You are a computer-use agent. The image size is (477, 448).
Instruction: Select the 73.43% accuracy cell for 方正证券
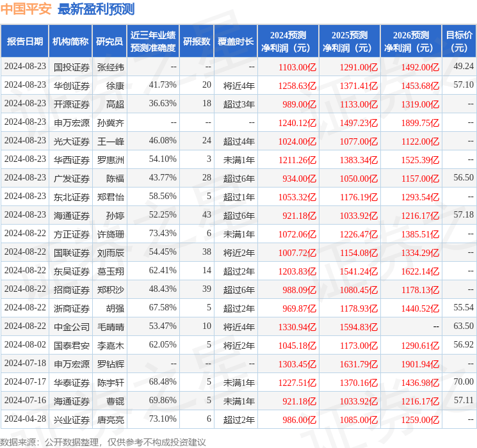coord(163,234)
